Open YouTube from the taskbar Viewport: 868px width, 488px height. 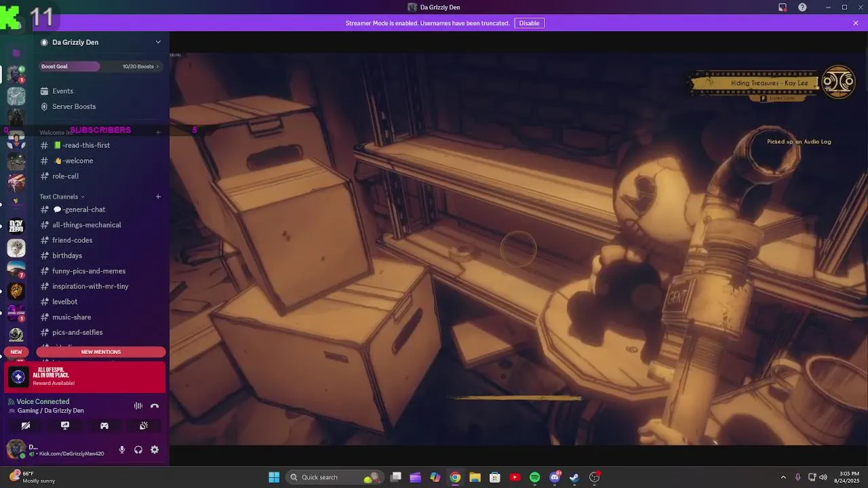(x=515, y=477)
